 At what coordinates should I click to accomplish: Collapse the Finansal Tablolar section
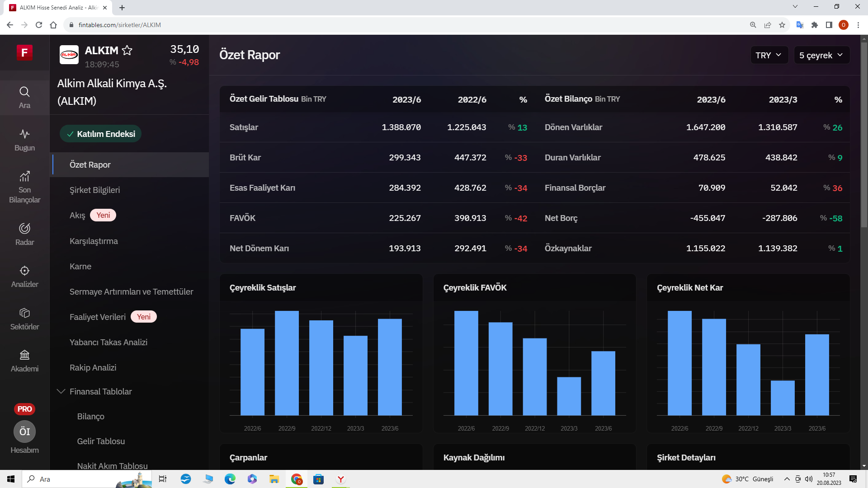[x=61, y=391]
